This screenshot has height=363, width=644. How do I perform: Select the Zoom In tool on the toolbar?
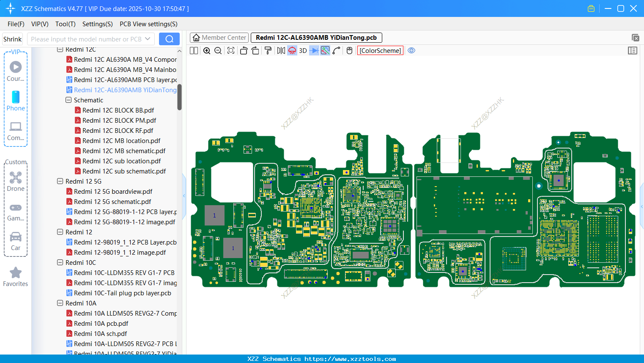[x=207, y=50]
